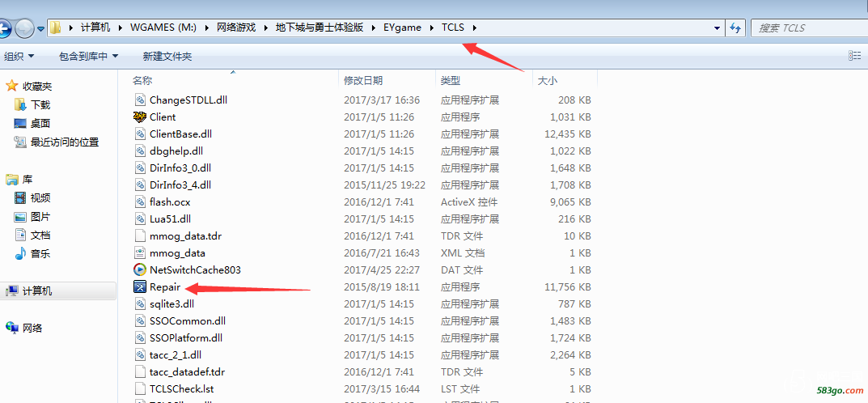Sort by the 大小 column header
868x403 pixels.
[x=548, y=81]
